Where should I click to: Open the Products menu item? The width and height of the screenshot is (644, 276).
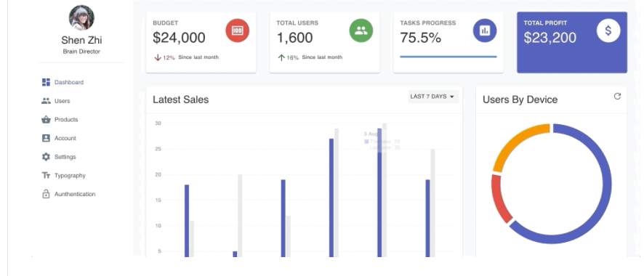(x=66, y=119)
